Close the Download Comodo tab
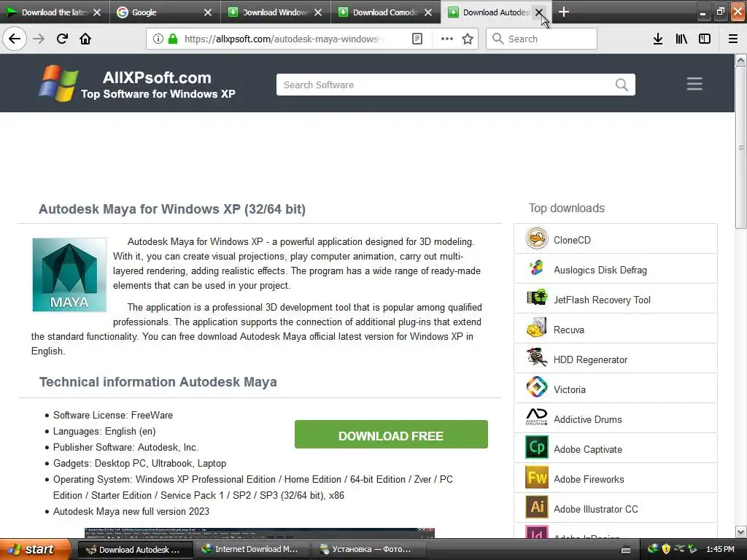 click(428, 12)
